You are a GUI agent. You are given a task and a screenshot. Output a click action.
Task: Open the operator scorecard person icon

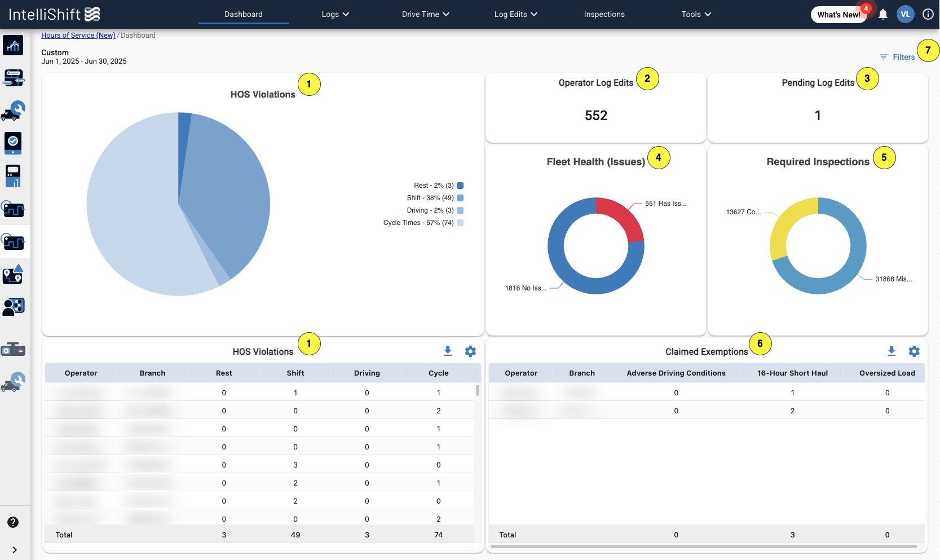(x=14, y=307)
